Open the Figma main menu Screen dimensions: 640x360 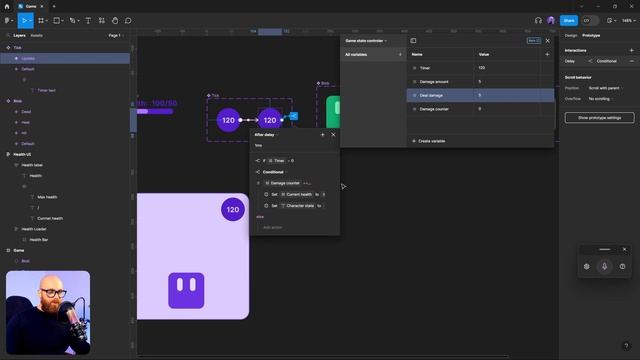pyautogui.click(x=8, y=20)
